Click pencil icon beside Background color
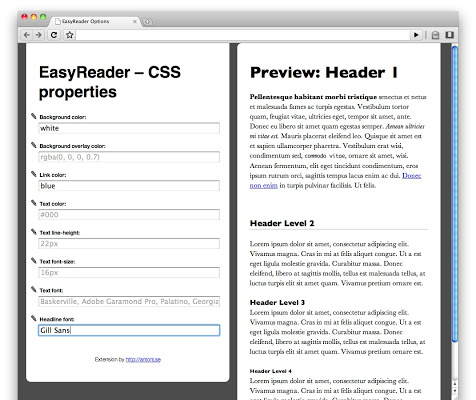Screen dimensions: 476x400 click(34, 116)
